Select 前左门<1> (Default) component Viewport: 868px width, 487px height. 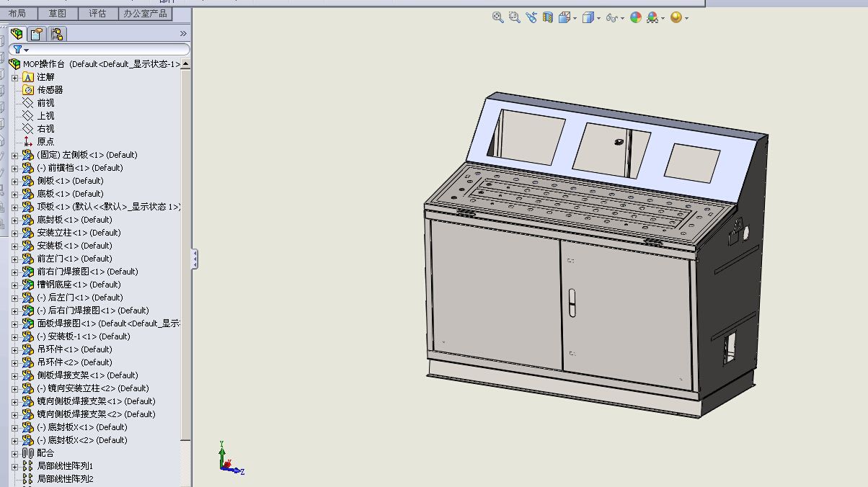click(x=74, y=259)
